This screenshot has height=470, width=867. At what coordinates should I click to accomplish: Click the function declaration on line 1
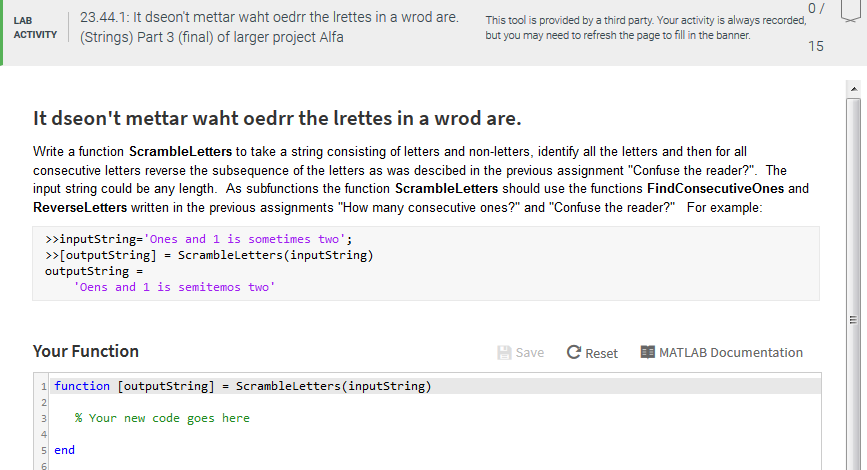[242, 386]
